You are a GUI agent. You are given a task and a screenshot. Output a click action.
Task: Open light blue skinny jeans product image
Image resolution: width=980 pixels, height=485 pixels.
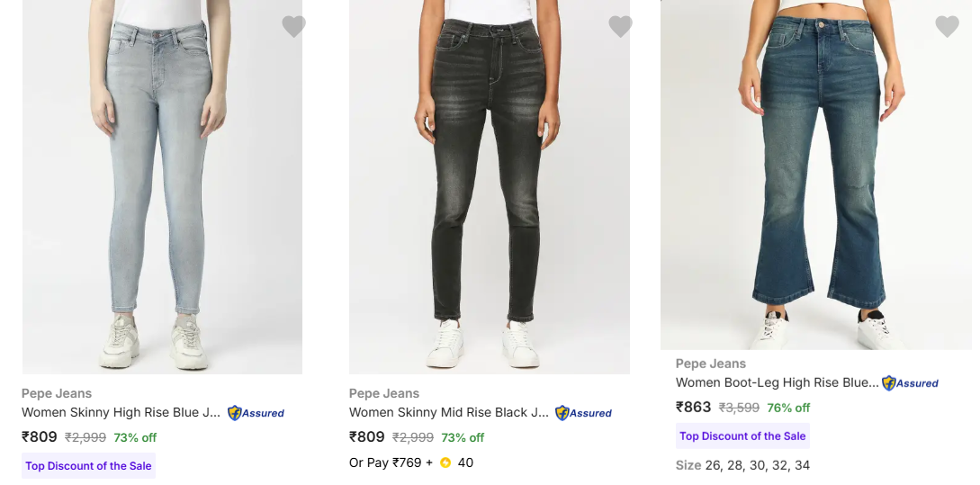[162, 189]
